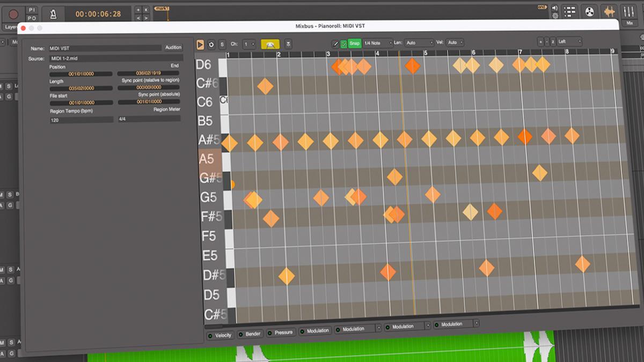Click the orange waveform editor icon
This screenshot has width=644, height=362.
tap(609, 12)
